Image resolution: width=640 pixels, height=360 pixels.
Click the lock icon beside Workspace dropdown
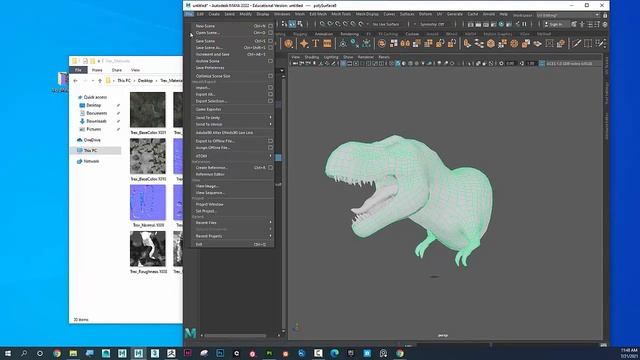[x=605, y=15]
